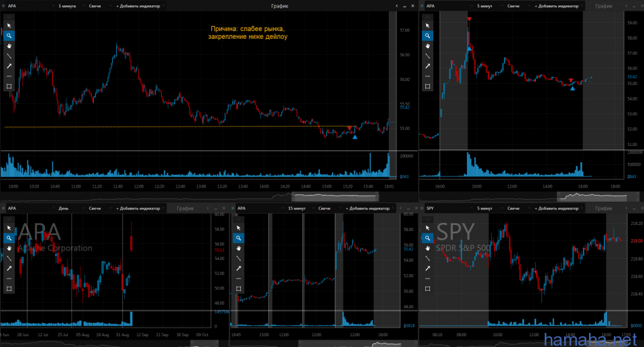This screenshot has width=644, height=347.
Task: Select the cursor tool in the 1 минута chart
Action: coord(9,25)
